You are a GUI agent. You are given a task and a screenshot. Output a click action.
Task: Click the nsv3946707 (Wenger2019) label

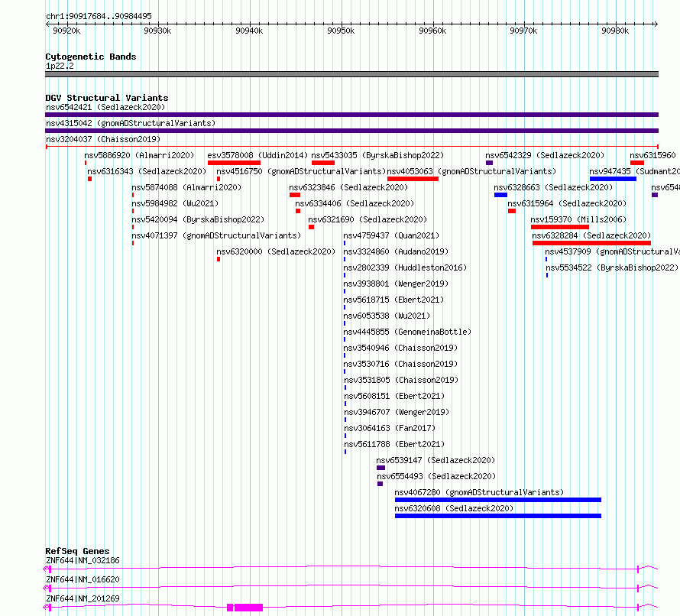coord(397,412)
